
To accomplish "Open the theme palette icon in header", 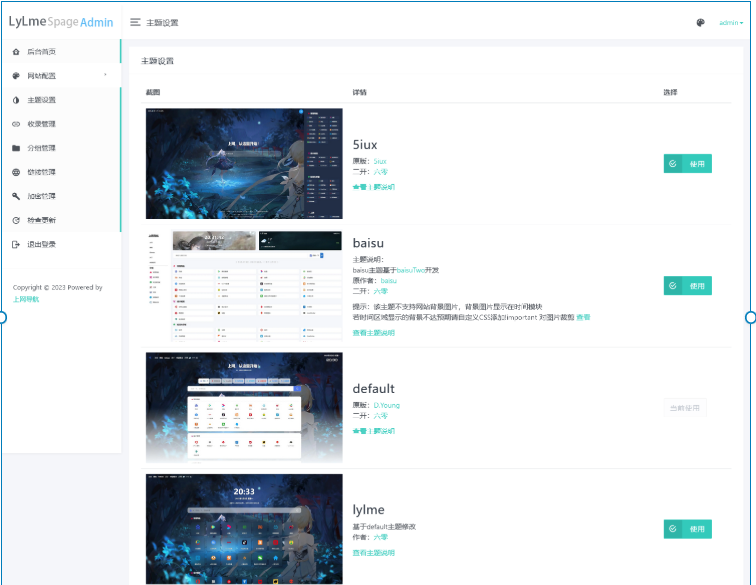I will pos(701,22).
